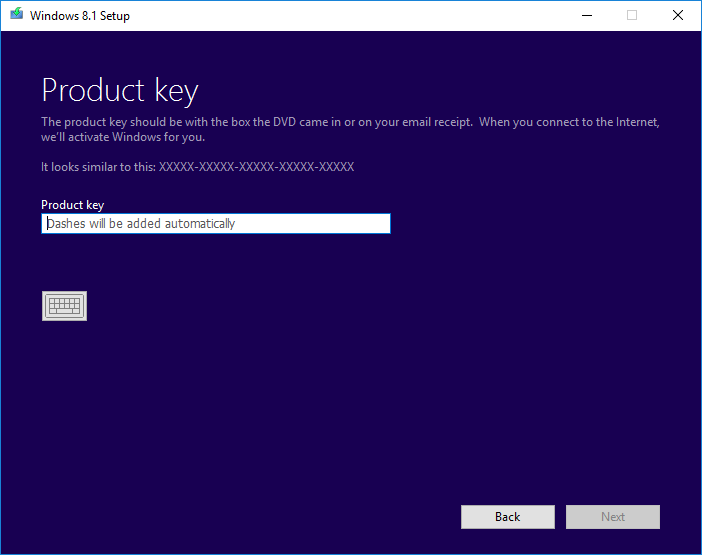Click the 'Windows 8.1 Setup' title text
This screenshot has height=555, width=702.
coord(80,16)
